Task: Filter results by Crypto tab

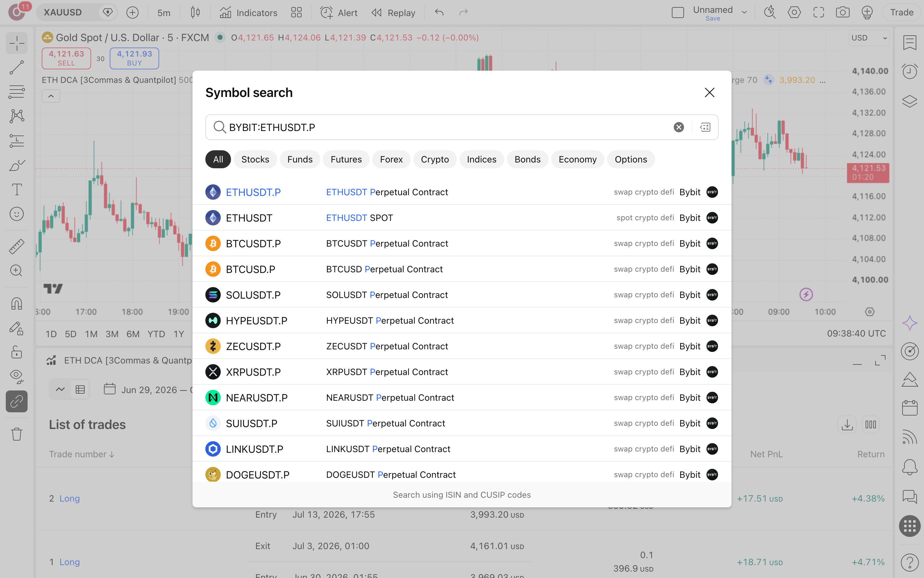Action: tap(434, 159)
